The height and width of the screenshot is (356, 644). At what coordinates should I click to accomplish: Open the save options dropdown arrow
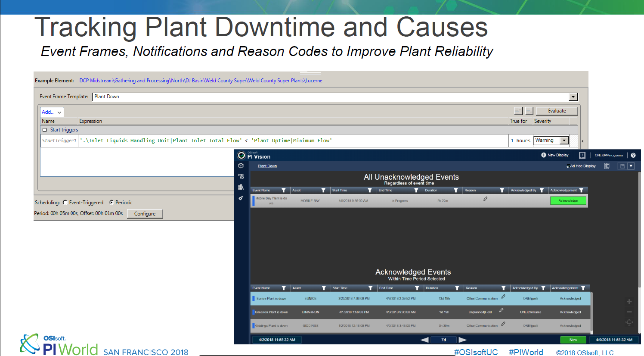(x=631, y=166)
